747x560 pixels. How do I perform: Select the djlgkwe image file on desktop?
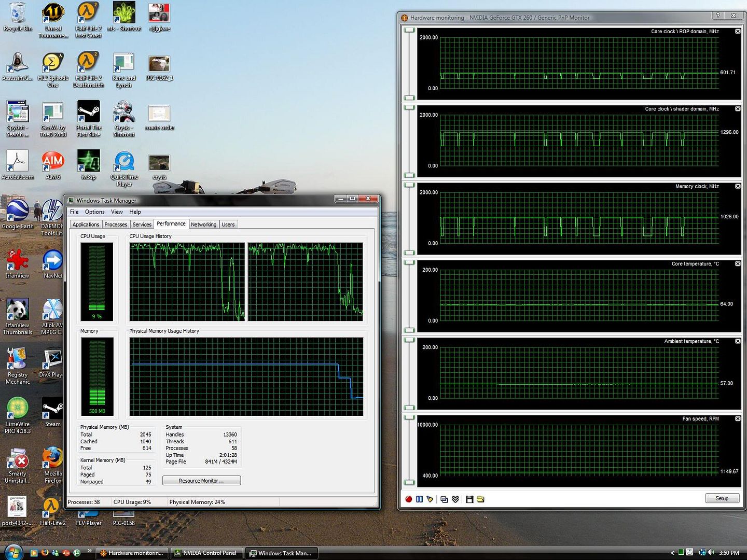tap(159, 17)
